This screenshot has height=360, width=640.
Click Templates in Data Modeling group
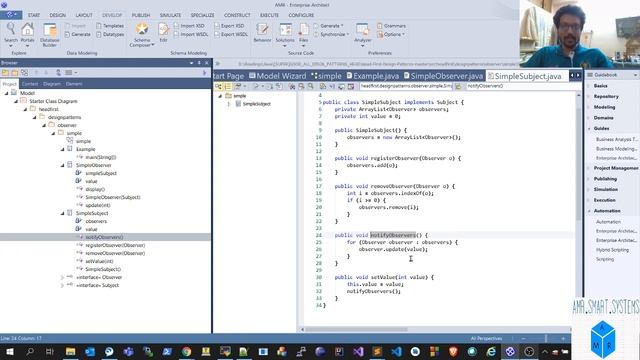click(x=110, y=26)
